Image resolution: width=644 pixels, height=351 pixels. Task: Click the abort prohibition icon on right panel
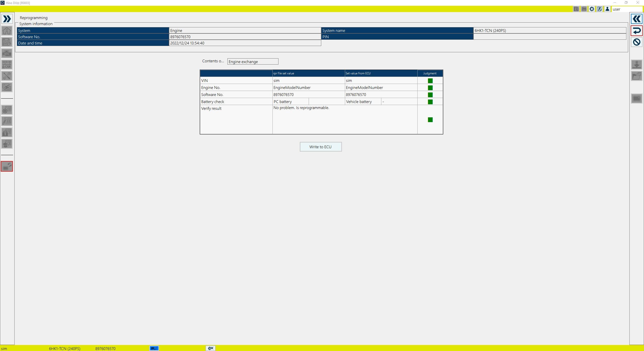point(637,42)
